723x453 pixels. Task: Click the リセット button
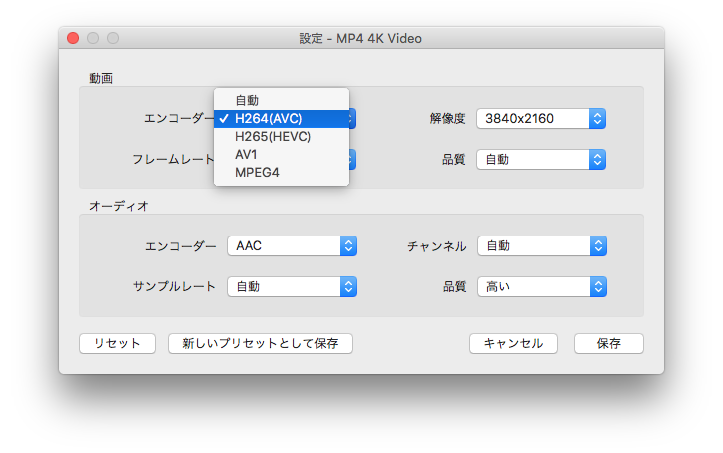tap(117, 344)
